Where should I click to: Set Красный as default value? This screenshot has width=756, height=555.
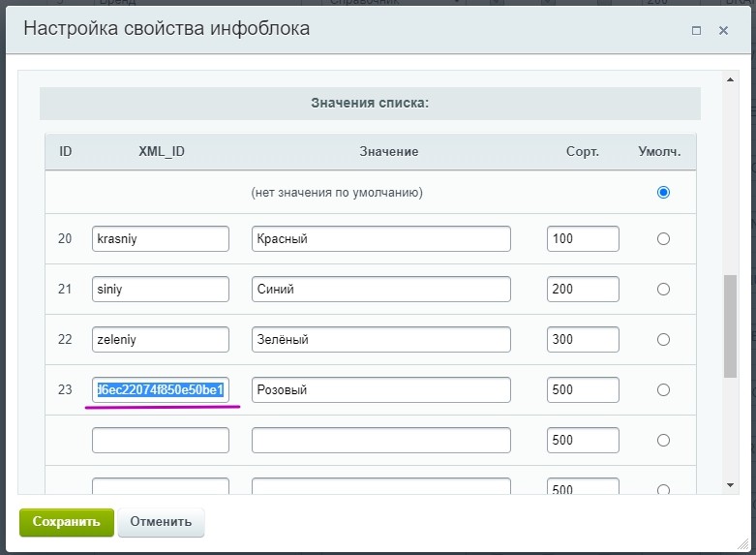tap(663, 238)
